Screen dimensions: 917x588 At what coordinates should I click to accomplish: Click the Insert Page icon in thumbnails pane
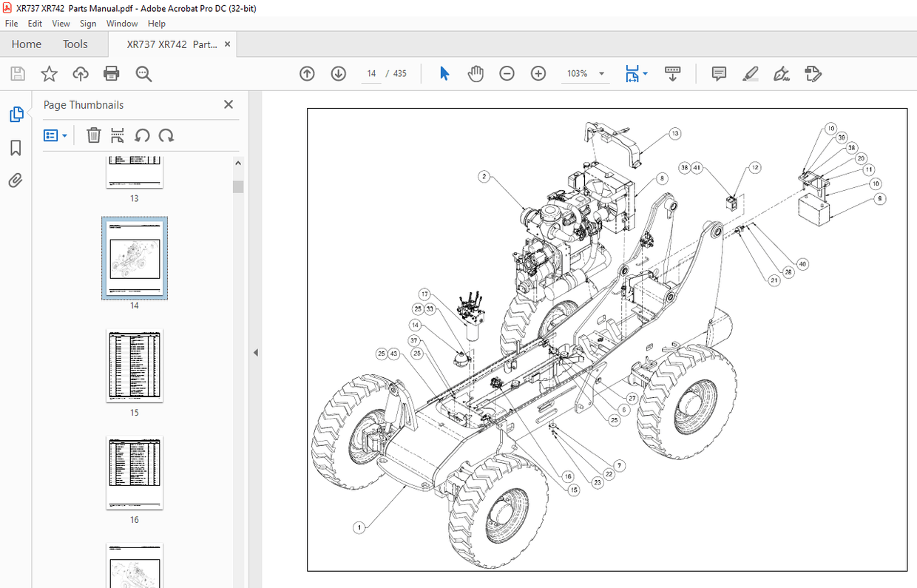pos(117,135)
